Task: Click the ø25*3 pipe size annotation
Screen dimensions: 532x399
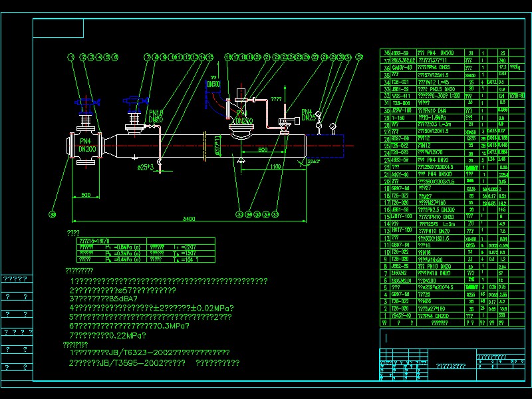Action: pyautogui.click(x=146, y=168)
